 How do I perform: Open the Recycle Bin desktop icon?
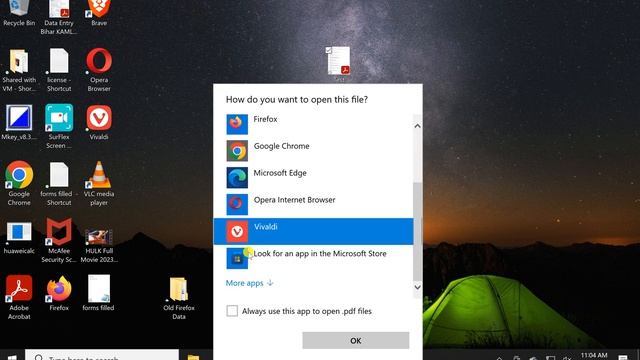click(x=19, y=13)
